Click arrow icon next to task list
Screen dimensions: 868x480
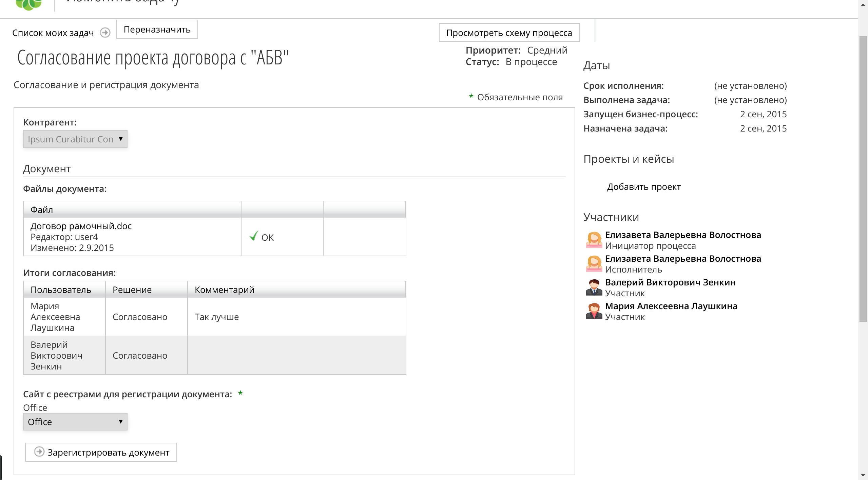[105, 33]
